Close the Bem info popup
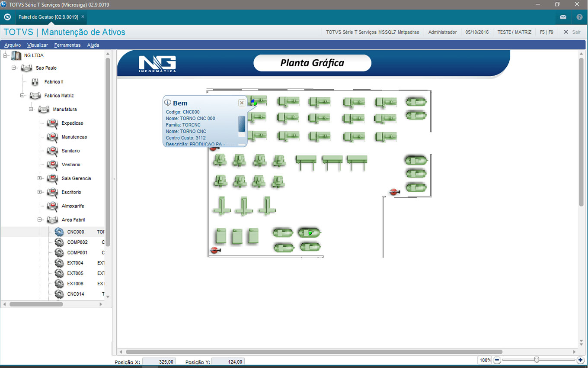The height and width of the screenshot is (368, 588). tap(242, 103)
